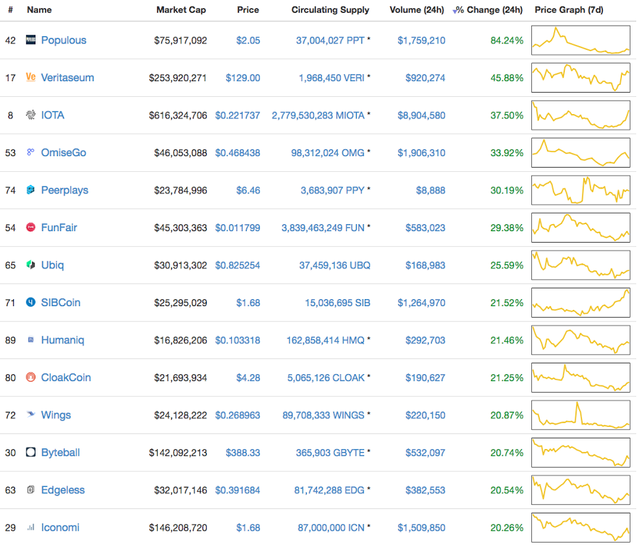Click the CloakCoin orange logo icon
The image size is (640, 545).
tap(31, 377)
